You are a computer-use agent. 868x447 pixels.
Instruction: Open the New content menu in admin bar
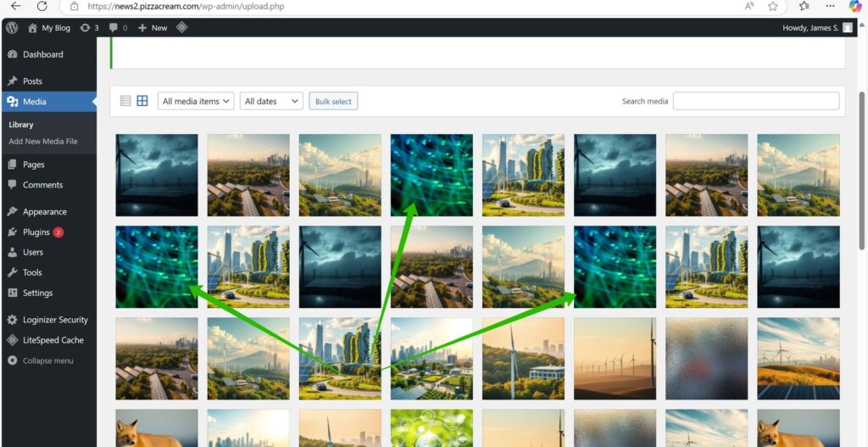tap(153, 28)
